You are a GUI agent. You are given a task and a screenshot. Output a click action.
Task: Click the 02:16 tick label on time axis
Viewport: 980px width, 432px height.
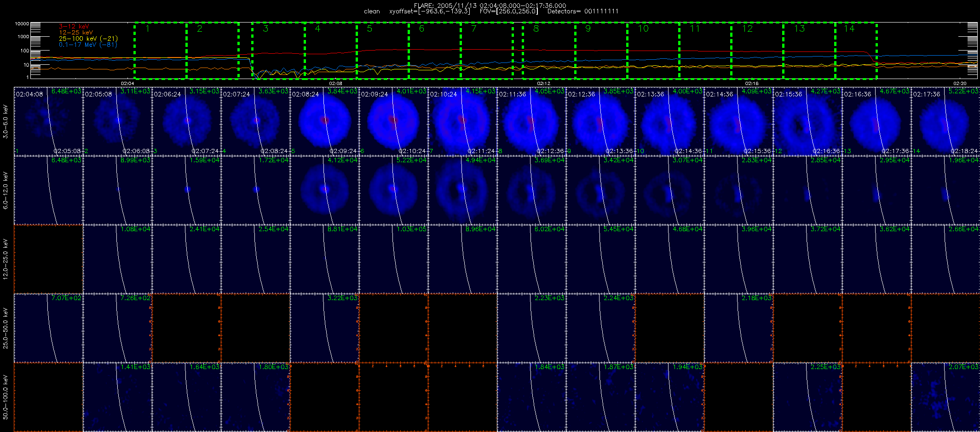pos(751,83)
